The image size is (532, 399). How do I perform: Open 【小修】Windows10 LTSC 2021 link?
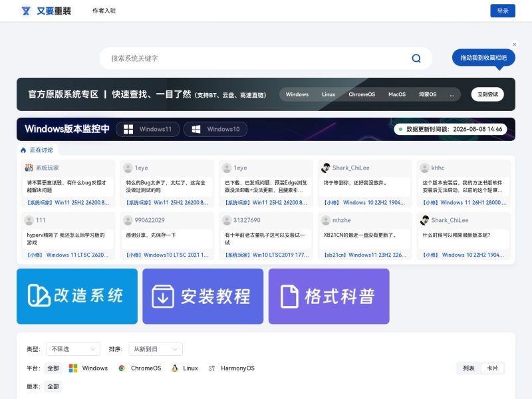(168, 255)
